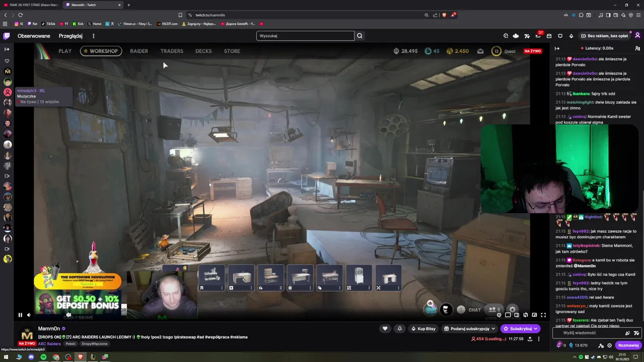Image resolution: width=644 pixels, height=362 pixels.
Task: Open a new browser tab
Action: pos(128,5)
